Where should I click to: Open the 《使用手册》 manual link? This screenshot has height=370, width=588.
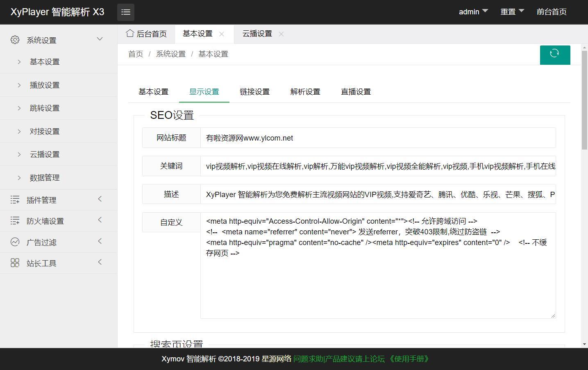coord(409,359)
